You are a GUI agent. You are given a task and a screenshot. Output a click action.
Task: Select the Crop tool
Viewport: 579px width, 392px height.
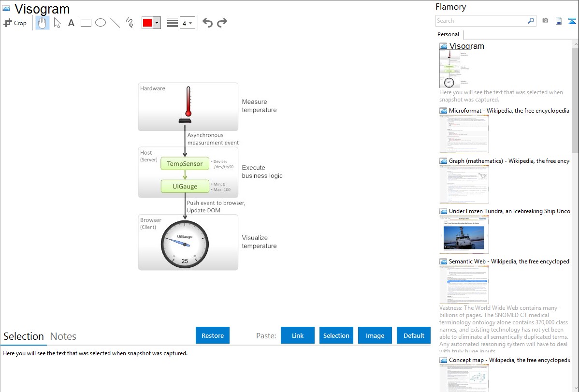(15, 23)
